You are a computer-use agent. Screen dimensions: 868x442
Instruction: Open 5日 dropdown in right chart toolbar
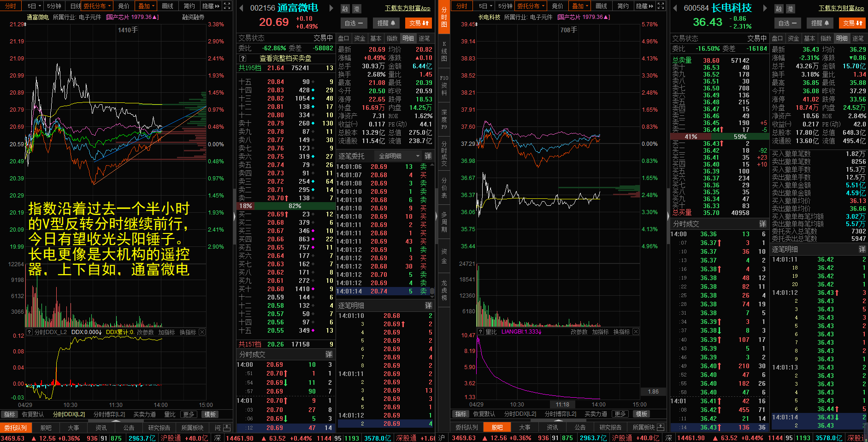tap(485, 6)
